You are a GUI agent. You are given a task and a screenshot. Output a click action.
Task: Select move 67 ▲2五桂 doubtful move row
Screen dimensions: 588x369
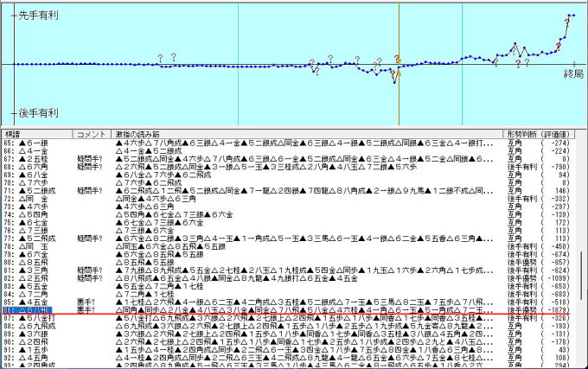tap(35, 158)
